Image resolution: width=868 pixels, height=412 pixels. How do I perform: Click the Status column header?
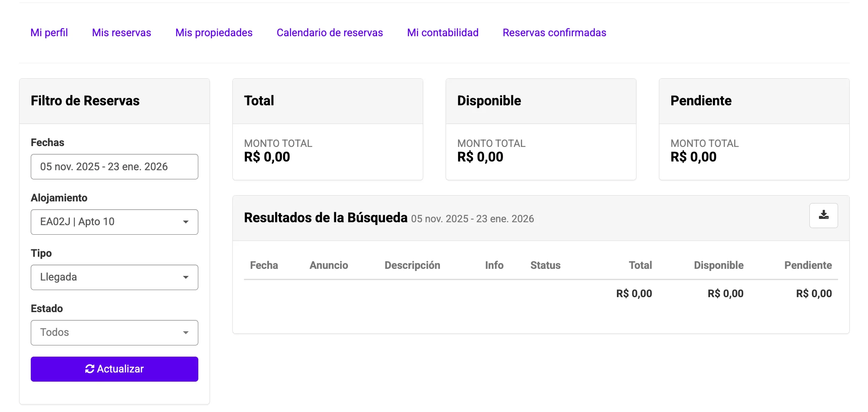pyautogui.click(x=545, y=265)
